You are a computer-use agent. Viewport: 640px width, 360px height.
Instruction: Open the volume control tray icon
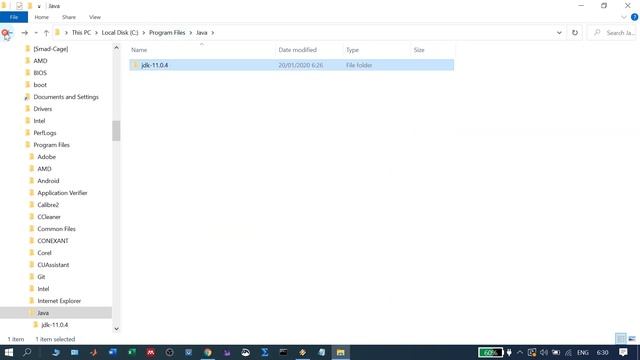[x=544, y=352]
